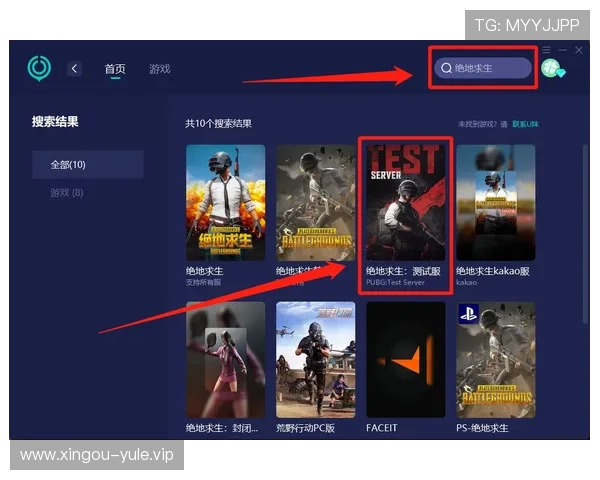The width and height of the screenshot is (600, 480).
Task: Click the PS-绝地求生 title text
Action: coord(482,428)
